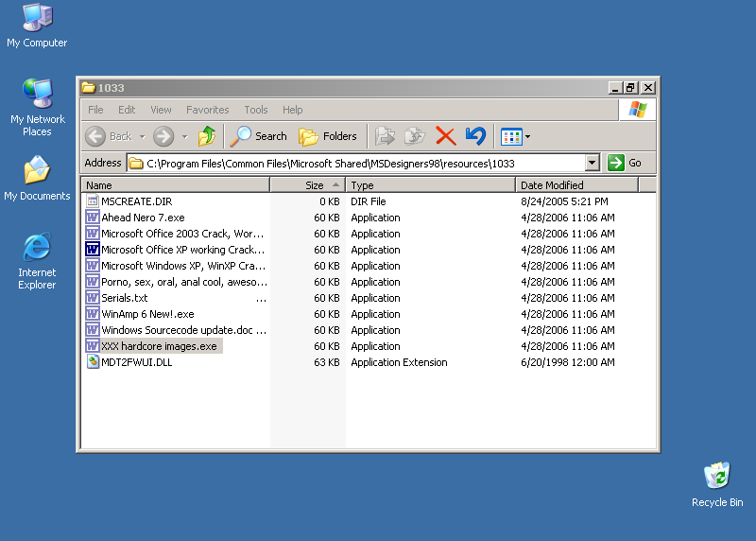Maximize the 1033 window
This screenshot has height=541, width=756.
tap(630, 88)
